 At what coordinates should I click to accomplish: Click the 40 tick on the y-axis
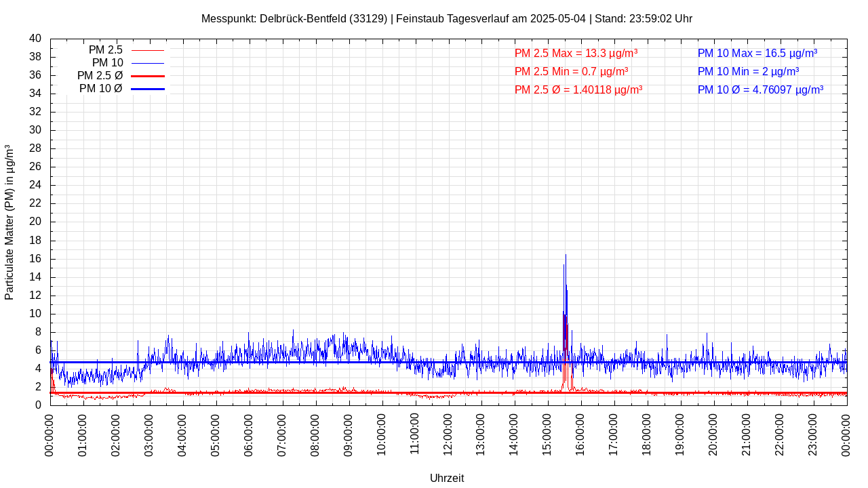coord(35,39)
